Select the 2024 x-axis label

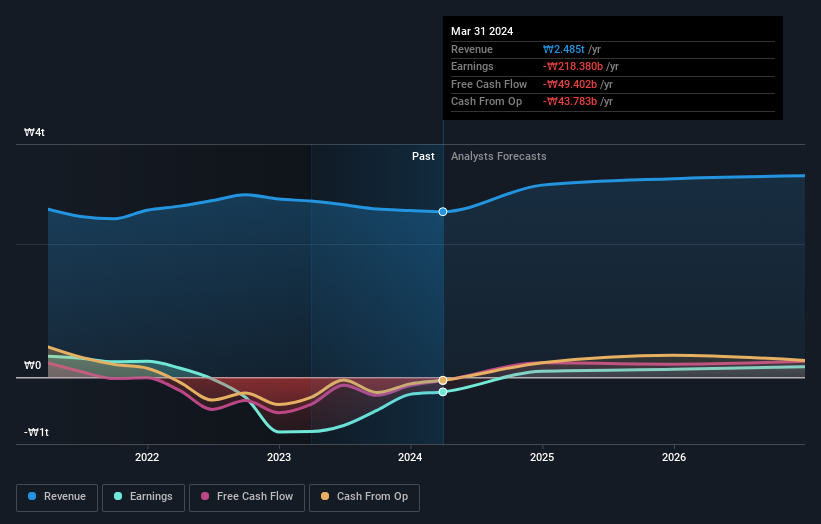pos(410,457)
